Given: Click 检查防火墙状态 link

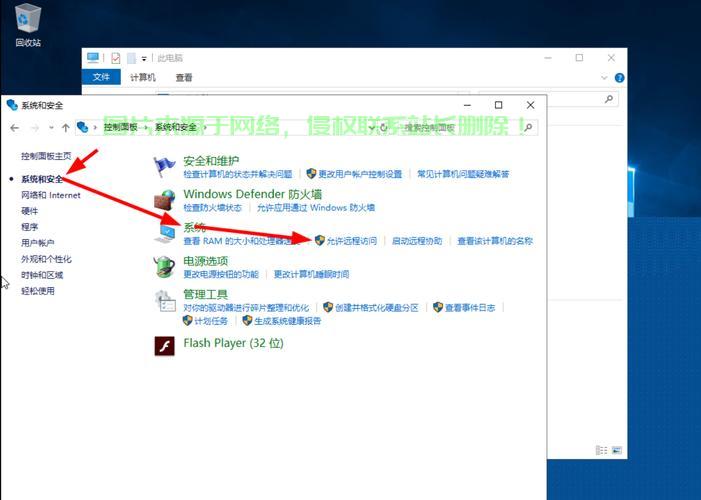Looking at the screenshot, I should click(x=212, y=208).
